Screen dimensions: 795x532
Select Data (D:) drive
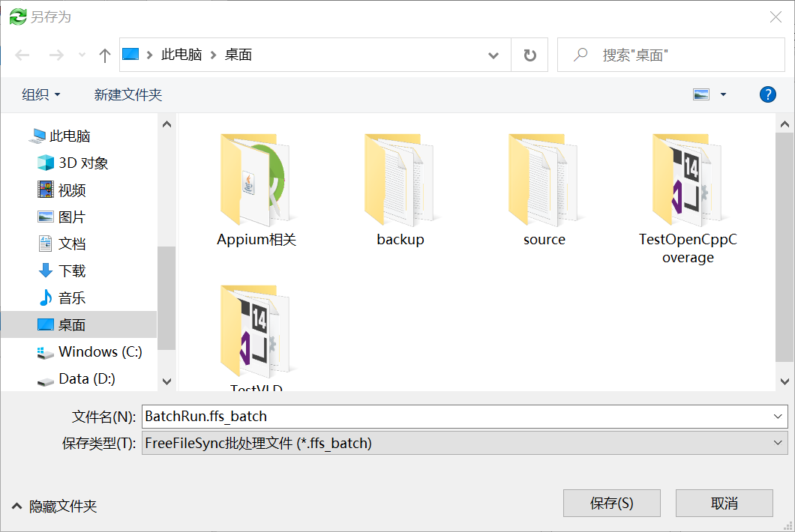76,378
